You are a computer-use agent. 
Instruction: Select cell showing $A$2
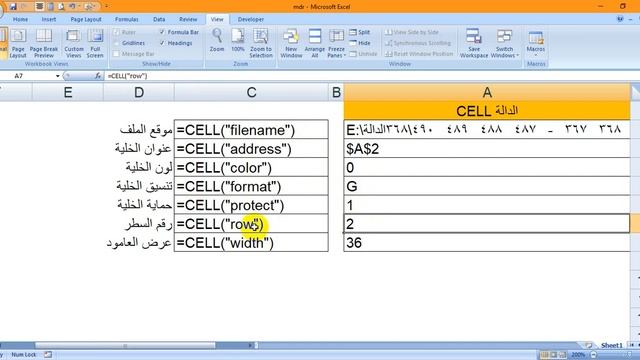click(x=487, y=149)
